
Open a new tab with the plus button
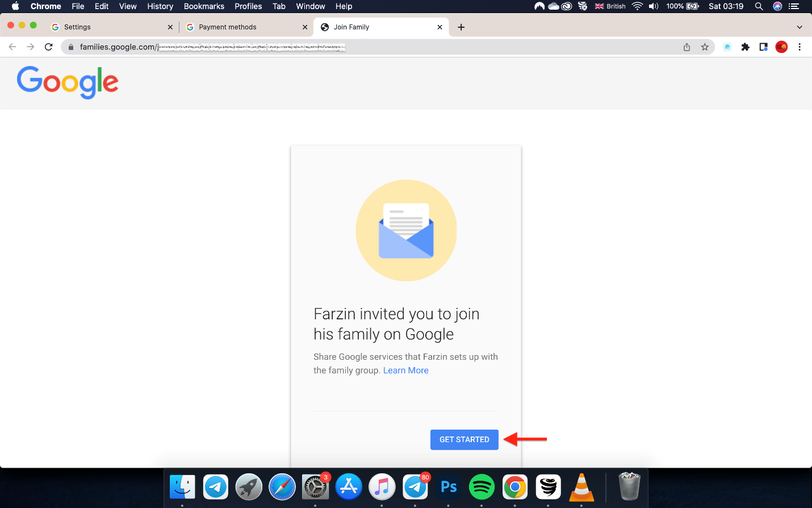point(461,27)
